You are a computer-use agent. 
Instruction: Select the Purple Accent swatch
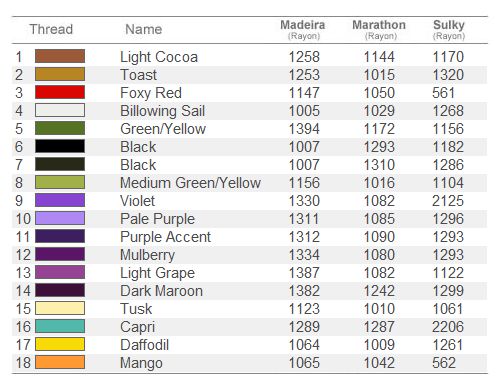point(60,236)
